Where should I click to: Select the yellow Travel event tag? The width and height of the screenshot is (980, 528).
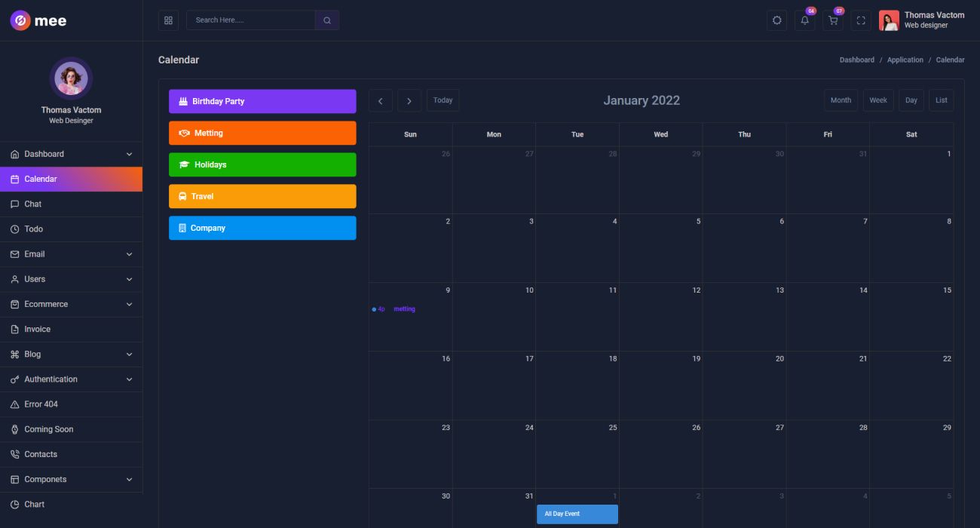point(262,196)
